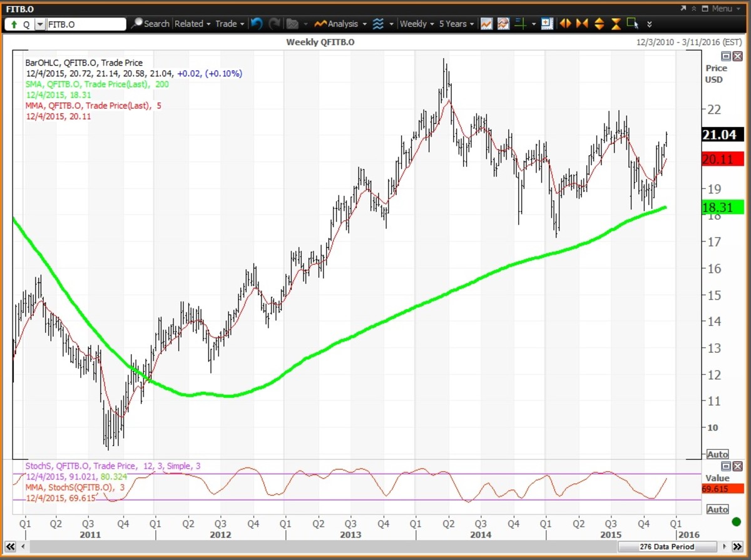Open the Menu button in title bar
The height and width of the screenshot is (560, 751).
717,8
